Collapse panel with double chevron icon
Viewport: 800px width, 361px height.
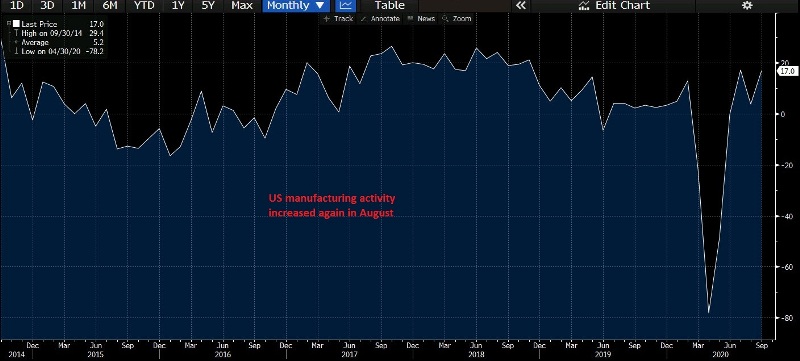[520, 6]
